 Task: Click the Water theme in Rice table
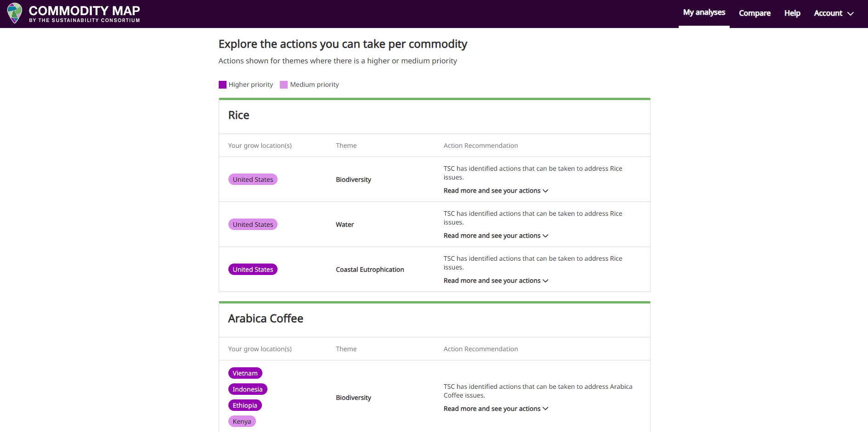coord(345,224)
